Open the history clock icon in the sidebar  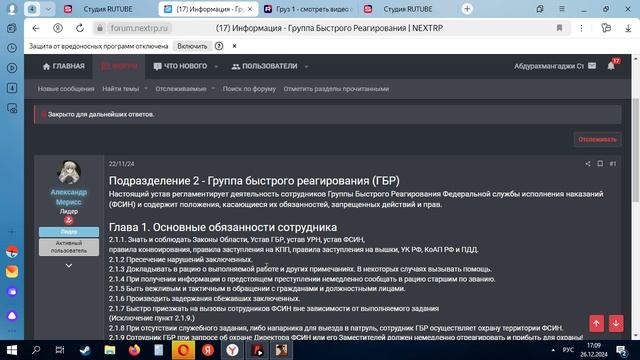click(x=12, y=48)
